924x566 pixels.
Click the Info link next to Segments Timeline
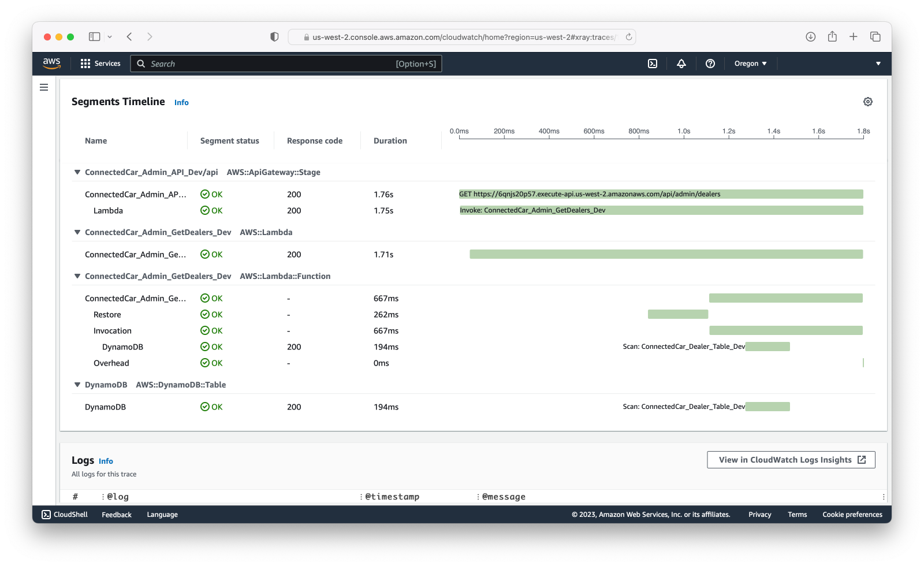181,102
